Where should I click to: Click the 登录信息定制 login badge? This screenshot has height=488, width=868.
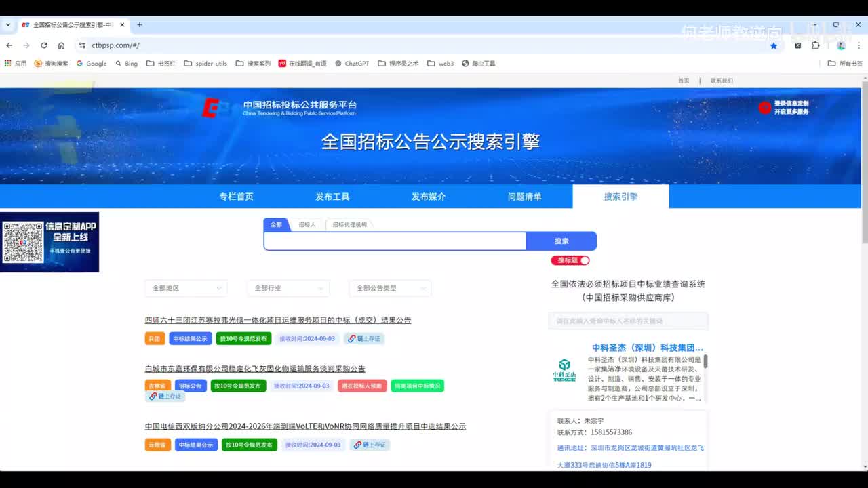pos(784,107)
